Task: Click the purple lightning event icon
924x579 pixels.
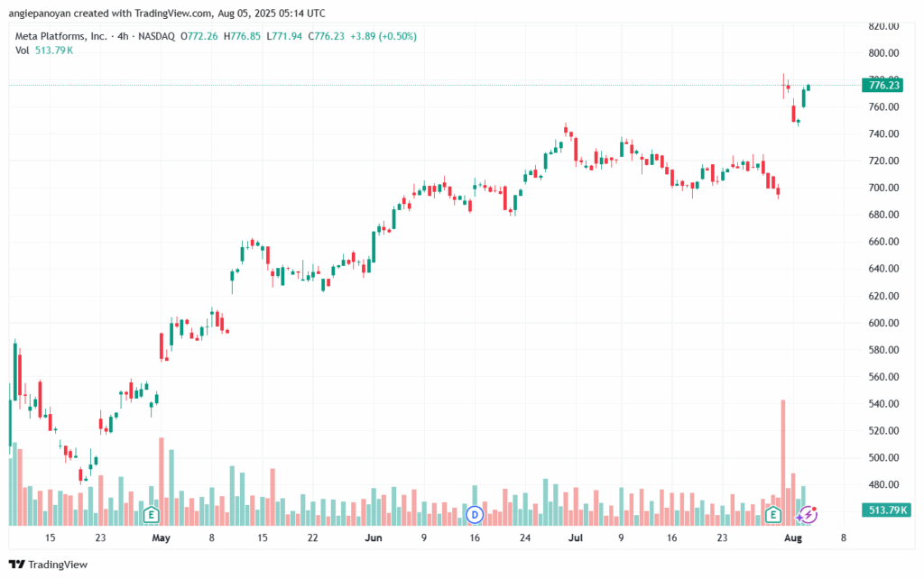Action: [x=808, y=515]
